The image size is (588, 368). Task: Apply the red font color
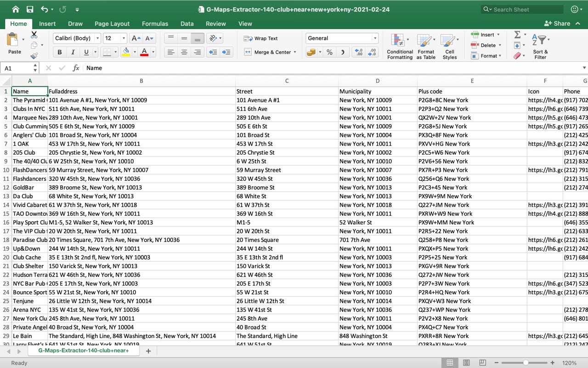(x=144, y=52)
